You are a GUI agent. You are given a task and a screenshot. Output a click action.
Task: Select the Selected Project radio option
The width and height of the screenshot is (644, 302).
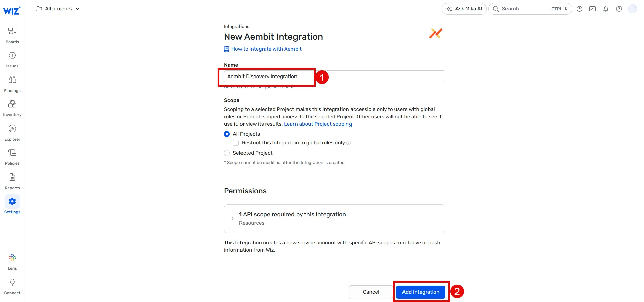tap(227, 153)
